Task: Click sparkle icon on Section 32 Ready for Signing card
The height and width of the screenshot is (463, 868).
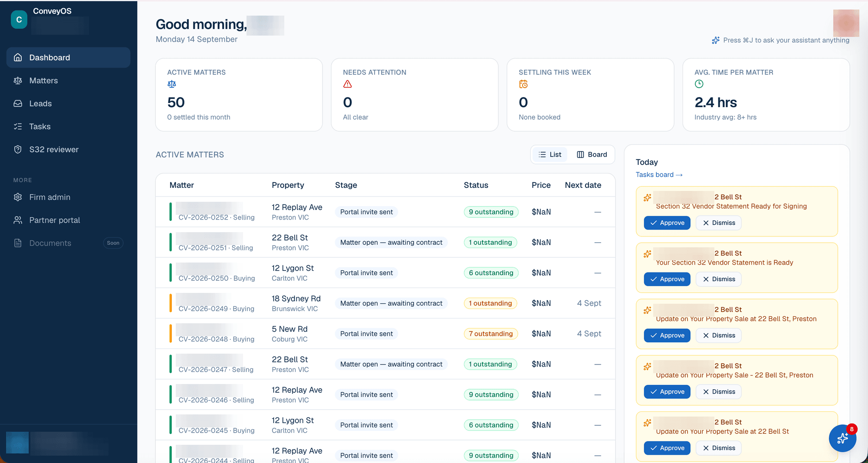Action: [648, 198]
